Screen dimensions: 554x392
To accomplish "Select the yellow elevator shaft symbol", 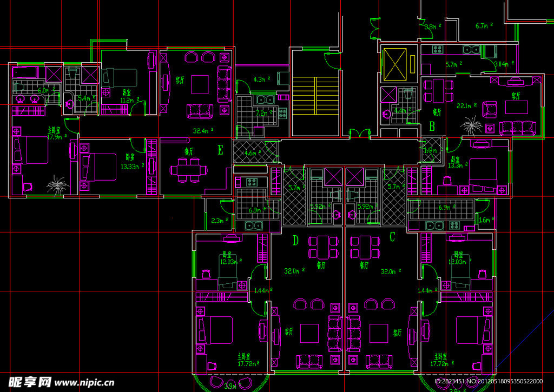I will tap(395, 64).
